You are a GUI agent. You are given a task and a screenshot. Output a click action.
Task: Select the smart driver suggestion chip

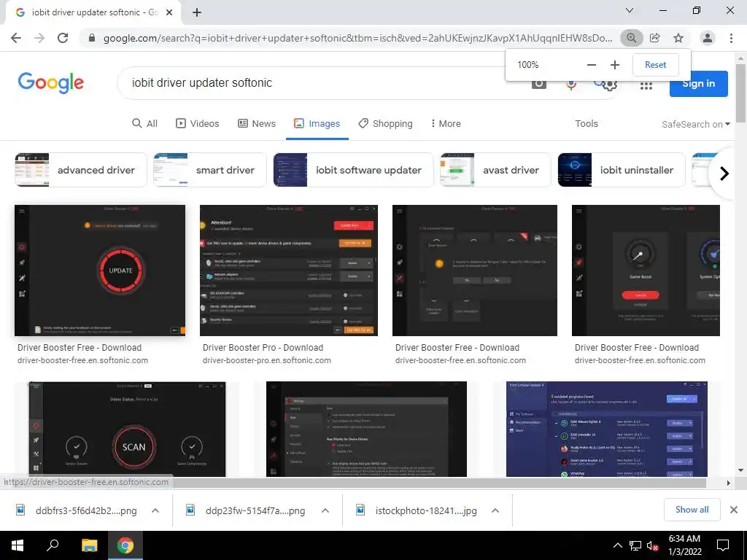click(x=209, y=170)
